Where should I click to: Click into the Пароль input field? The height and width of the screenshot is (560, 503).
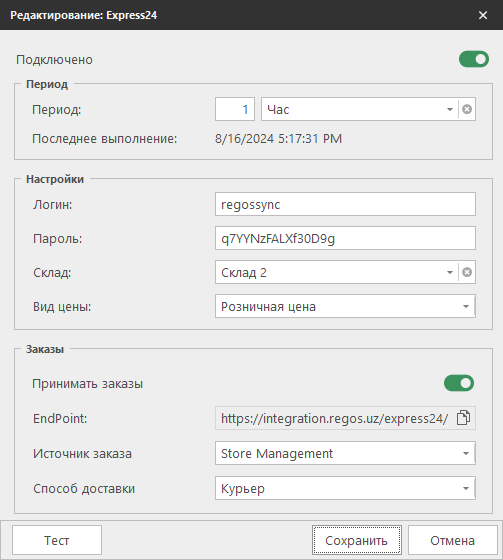(x=345, y=238)
